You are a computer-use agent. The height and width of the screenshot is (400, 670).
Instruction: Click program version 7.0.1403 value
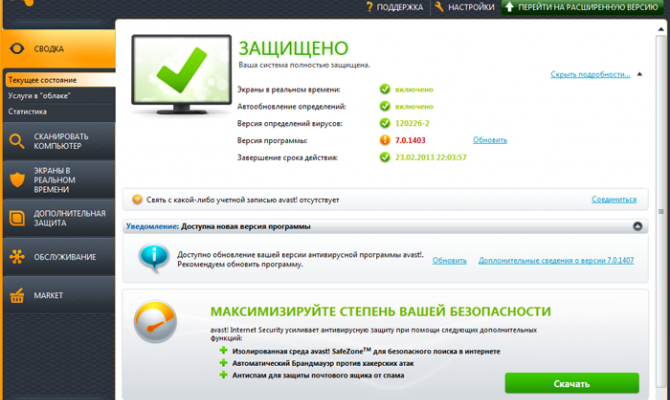click(x=410, y=140)
